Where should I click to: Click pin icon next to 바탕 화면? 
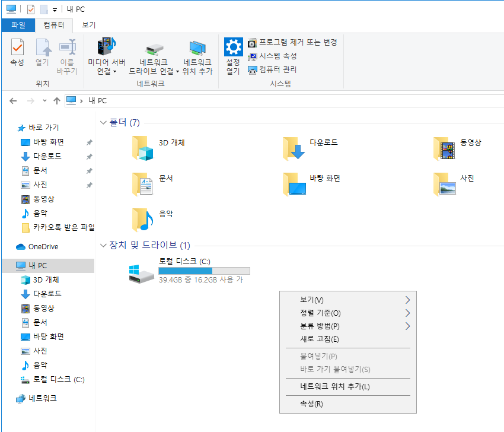click(90, 142)
